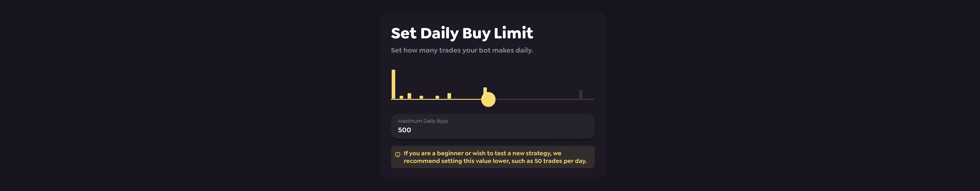Click the info icon in the yellow tip banner
This screenshot has width=980, height=191.
point(397,154)
